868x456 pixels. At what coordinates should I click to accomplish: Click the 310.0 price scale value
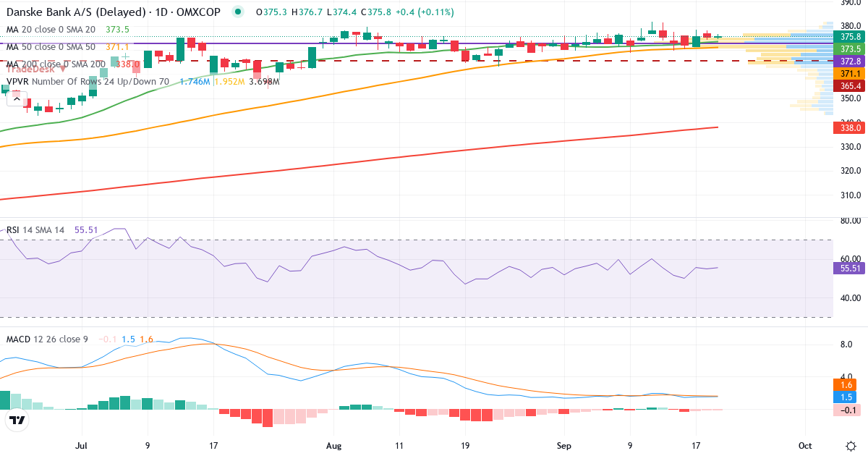point(850,195)
